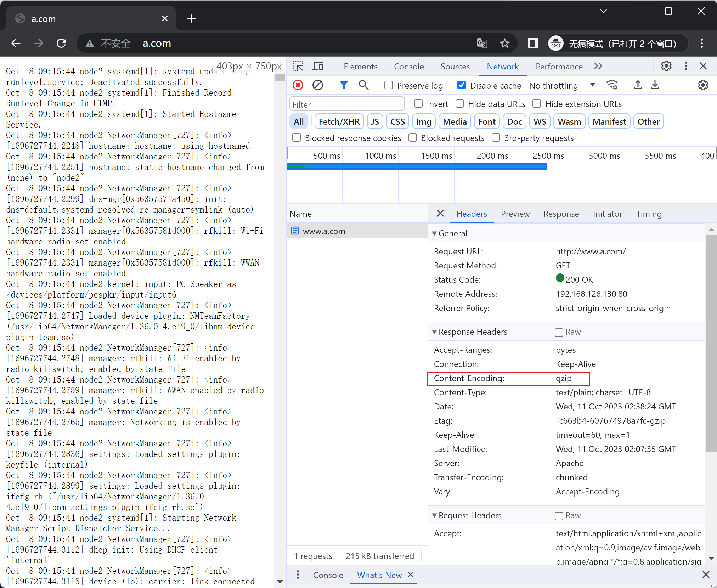Select the www.a.com request row
Viewport: 717px width, 588px height.
pyautogui.click(x=324, y=231)
